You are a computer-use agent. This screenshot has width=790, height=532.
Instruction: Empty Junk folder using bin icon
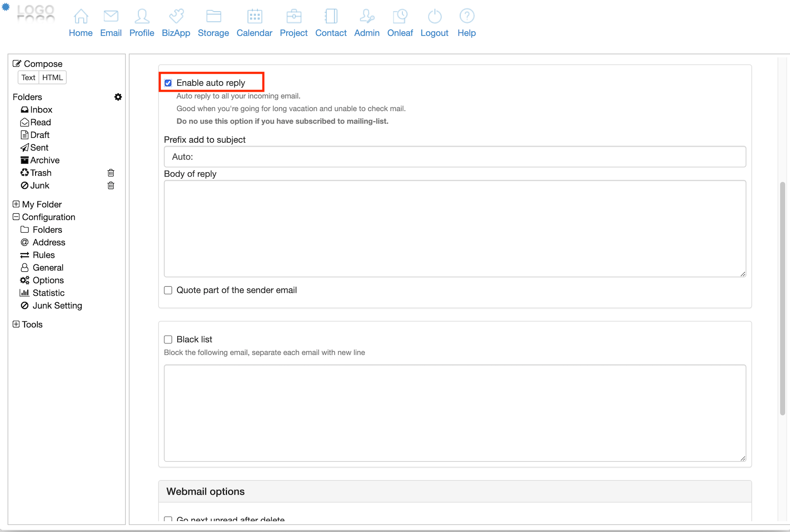(x=111, y=186)
